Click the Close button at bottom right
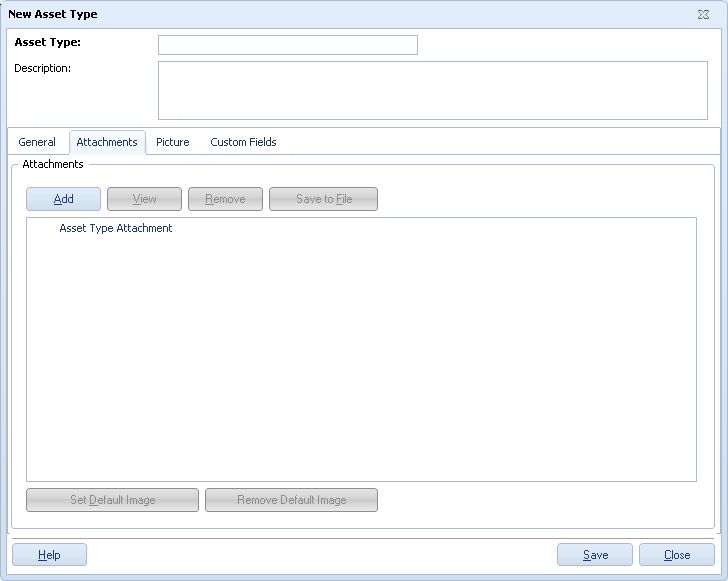 (677, 555)
